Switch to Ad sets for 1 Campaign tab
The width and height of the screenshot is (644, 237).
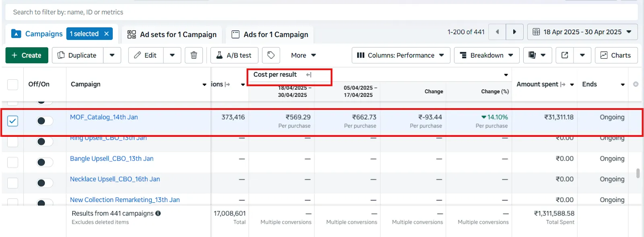click(x=172, y=35)
